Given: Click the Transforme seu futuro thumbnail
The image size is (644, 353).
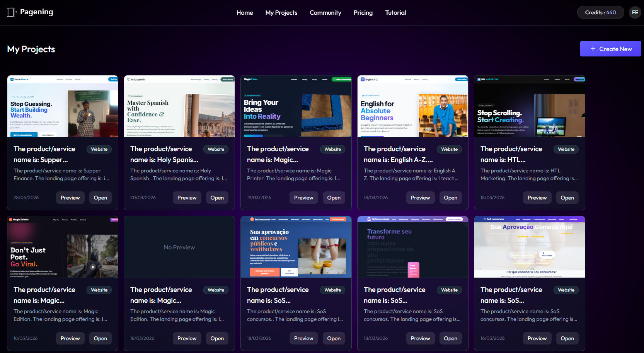Looking at the screenshot, I should click(413, 247).
